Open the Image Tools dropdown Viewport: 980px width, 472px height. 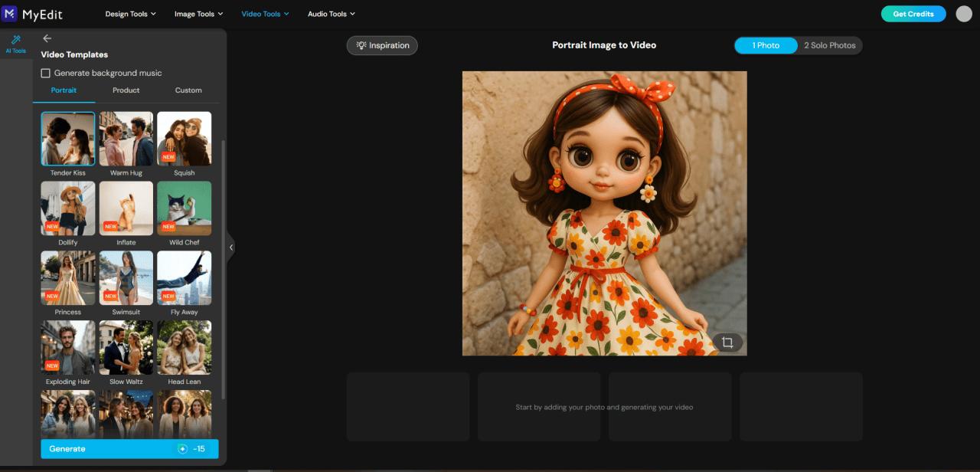(x=198, y=13)
